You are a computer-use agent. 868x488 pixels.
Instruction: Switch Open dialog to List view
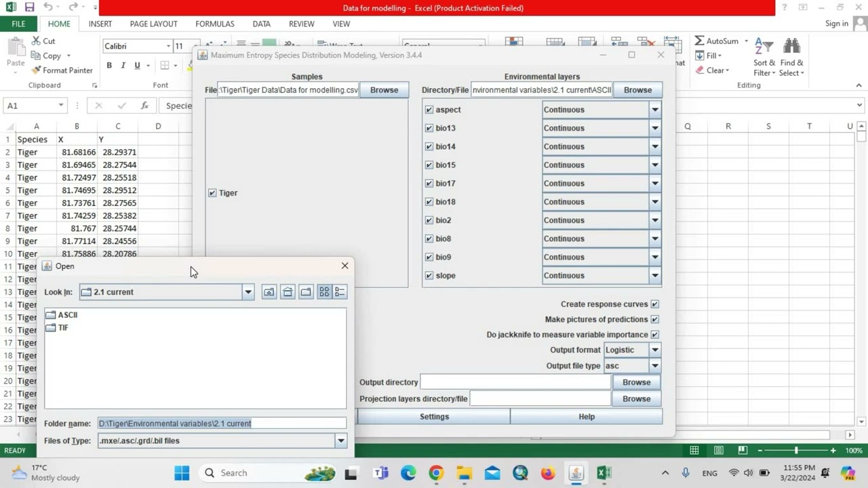tap(324, 292)
